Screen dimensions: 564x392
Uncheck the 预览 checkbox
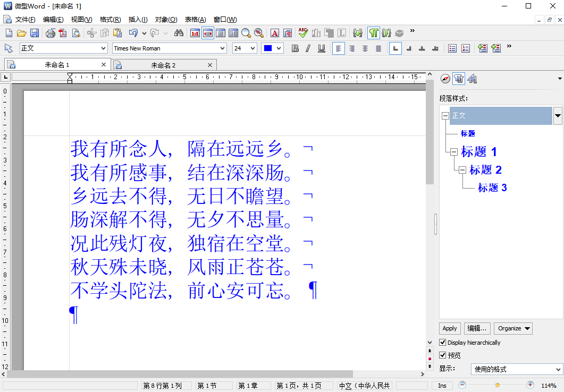[x=443, y=355]
